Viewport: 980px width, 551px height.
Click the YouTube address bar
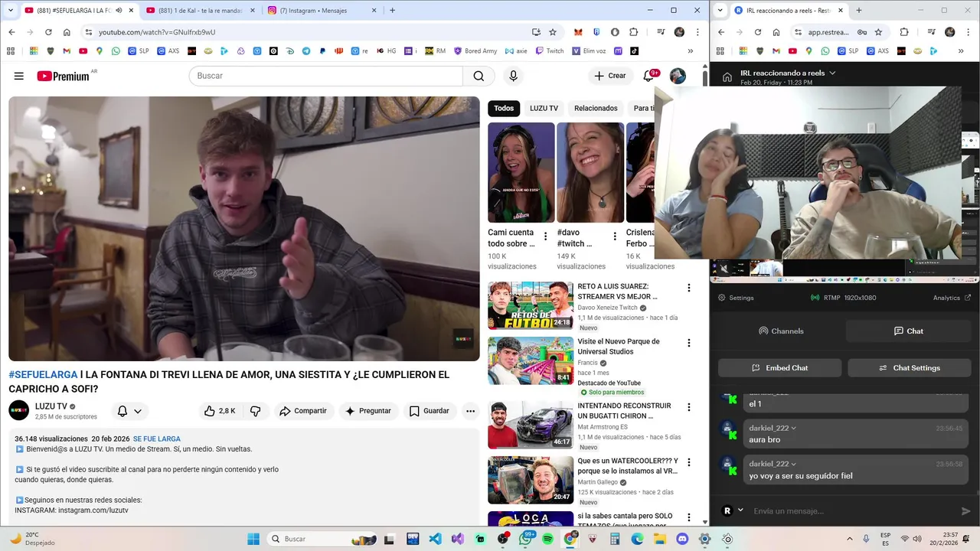[306, 32]
